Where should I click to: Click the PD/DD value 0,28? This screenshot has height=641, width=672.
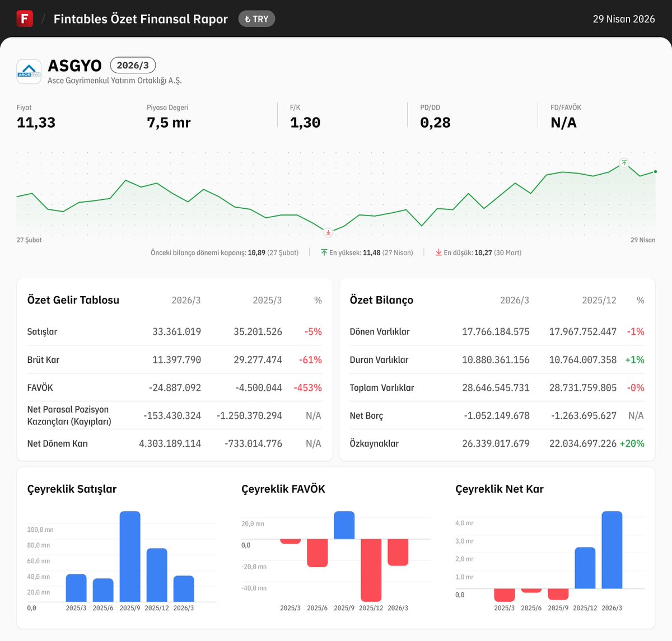click(x=435, y=123)
